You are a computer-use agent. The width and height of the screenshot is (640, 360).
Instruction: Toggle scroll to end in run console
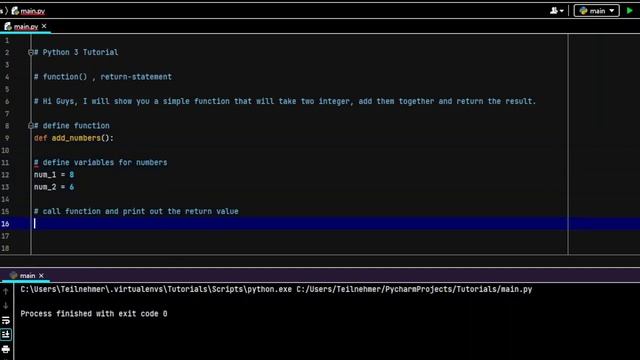(6, 335)
